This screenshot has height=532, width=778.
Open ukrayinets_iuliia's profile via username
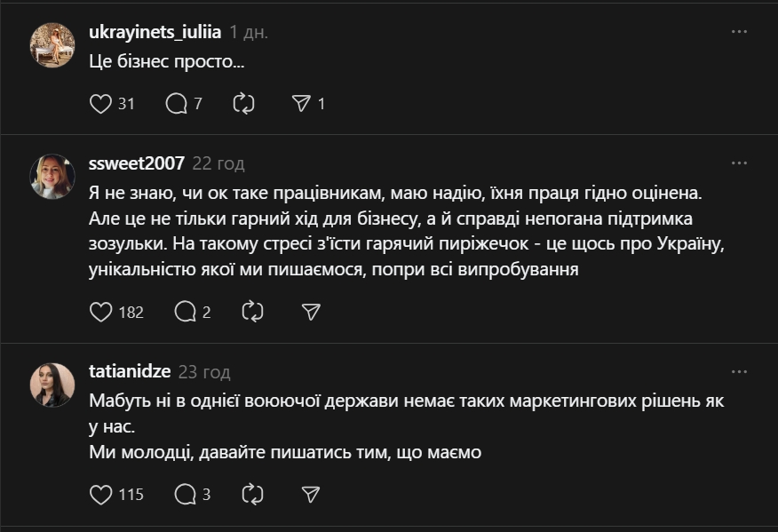click(155, 32)
